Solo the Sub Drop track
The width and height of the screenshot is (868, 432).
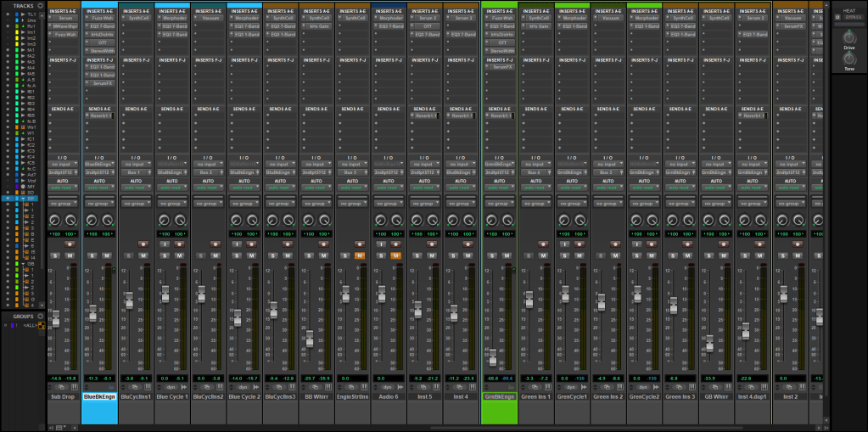point(57,255)
